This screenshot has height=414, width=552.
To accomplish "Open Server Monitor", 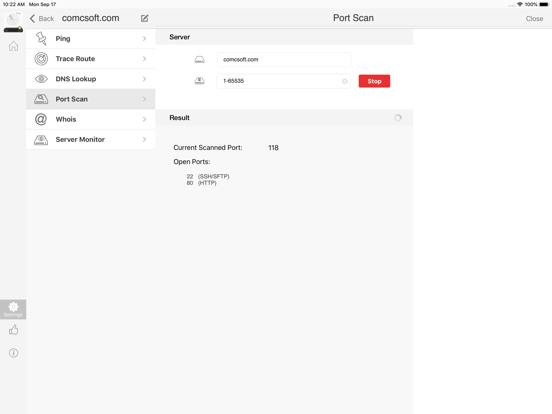I will 90,139.
